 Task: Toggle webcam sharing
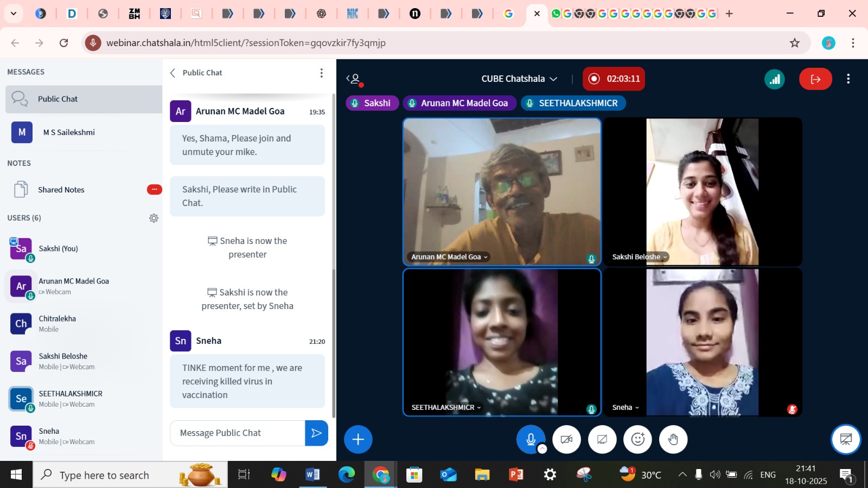[x=566, y=439]
